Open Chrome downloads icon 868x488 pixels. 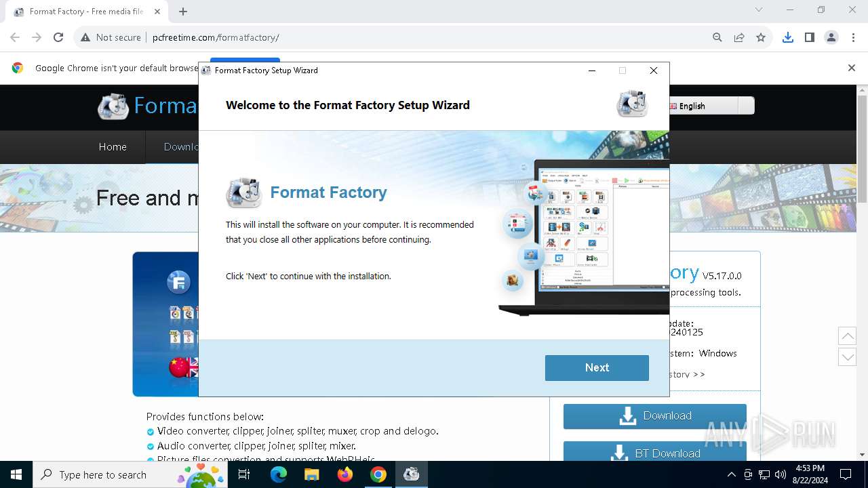(788, 37)
